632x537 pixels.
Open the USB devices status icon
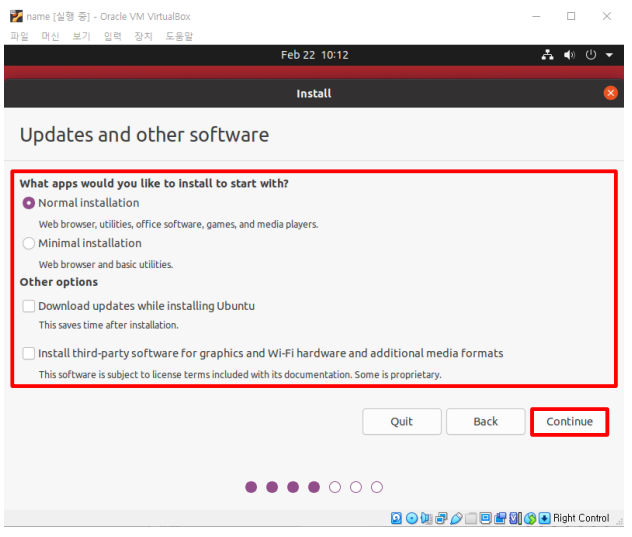[456, 518]
